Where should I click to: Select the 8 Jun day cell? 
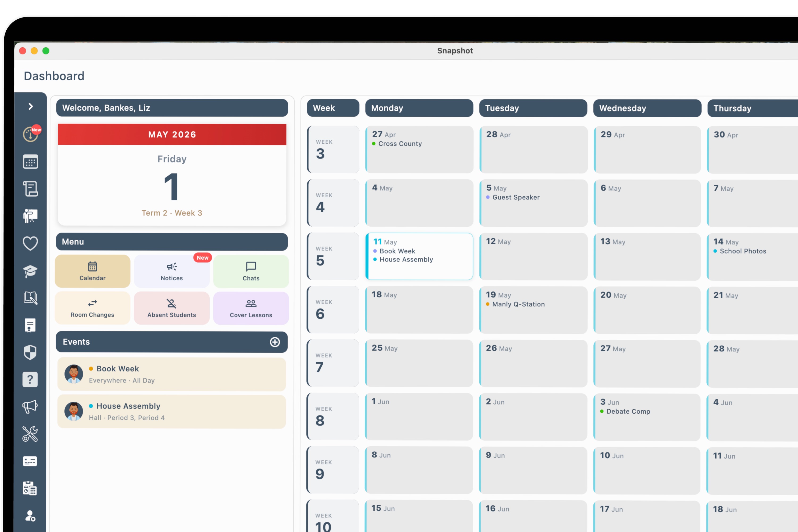point(419,470)
